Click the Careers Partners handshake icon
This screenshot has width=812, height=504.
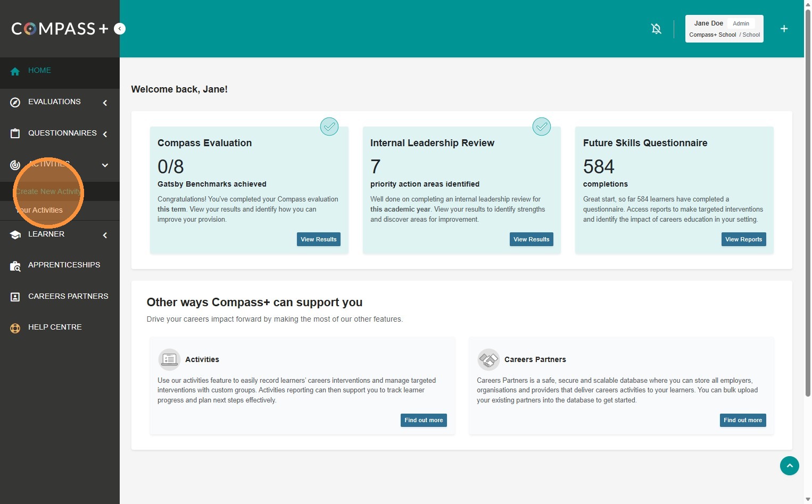coord(488,359)
